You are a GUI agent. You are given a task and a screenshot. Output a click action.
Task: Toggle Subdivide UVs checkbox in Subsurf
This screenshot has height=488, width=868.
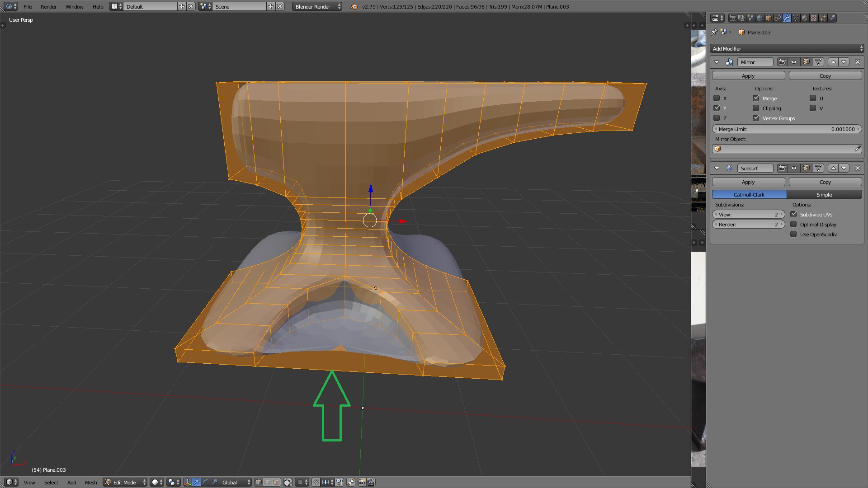[x=794, y=214]
